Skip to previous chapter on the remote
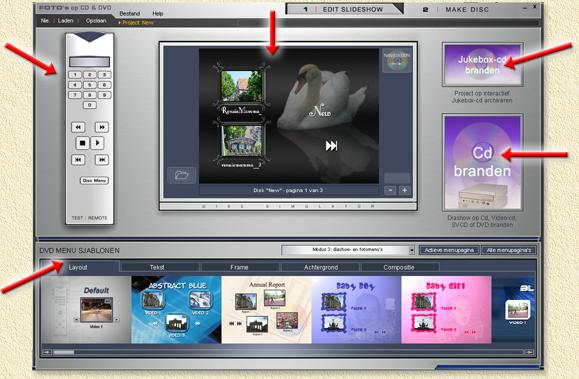This screenshot has width=579, height=379. tap(78, 160)
